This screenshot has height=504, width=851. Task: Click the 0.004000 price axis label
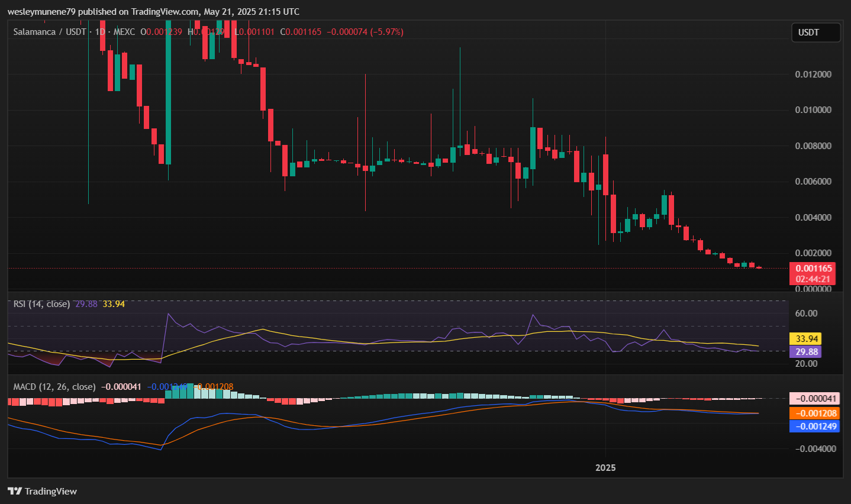coord(813,218)
